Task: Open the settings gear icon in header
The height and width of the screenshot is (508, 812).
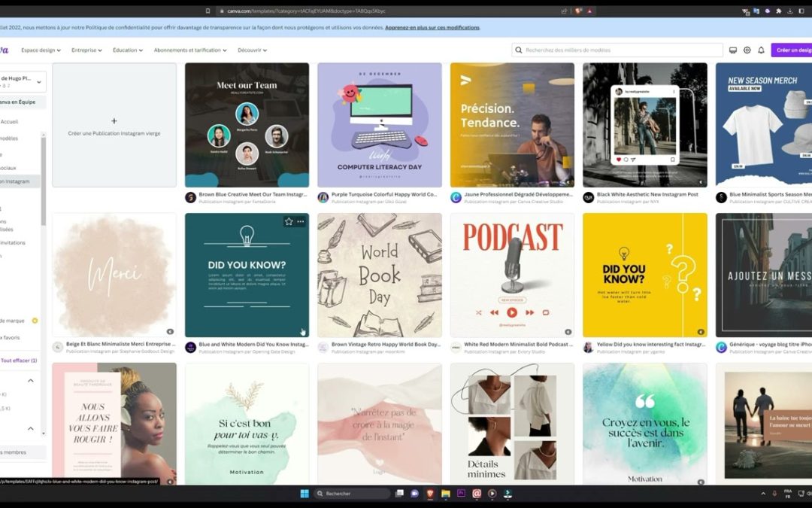Action: click(x=747, y=50)
